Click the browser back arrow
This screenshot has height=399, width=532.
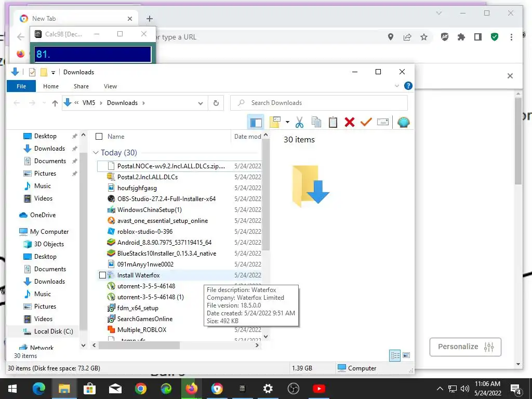pos(21,37)
